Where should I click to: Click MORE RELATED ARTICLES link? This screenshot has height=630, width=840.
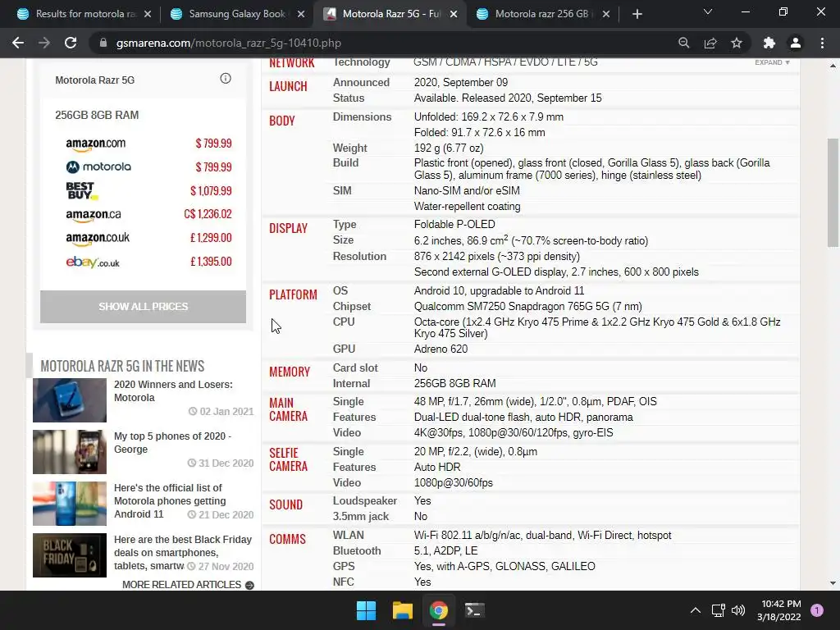point(188,584)
